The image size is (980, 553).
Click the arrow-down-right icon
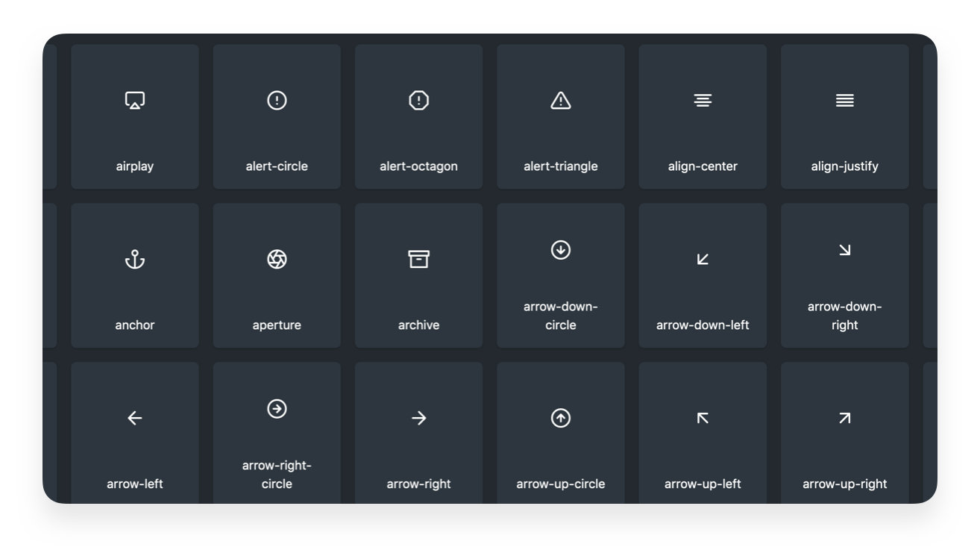click(844, 251)
